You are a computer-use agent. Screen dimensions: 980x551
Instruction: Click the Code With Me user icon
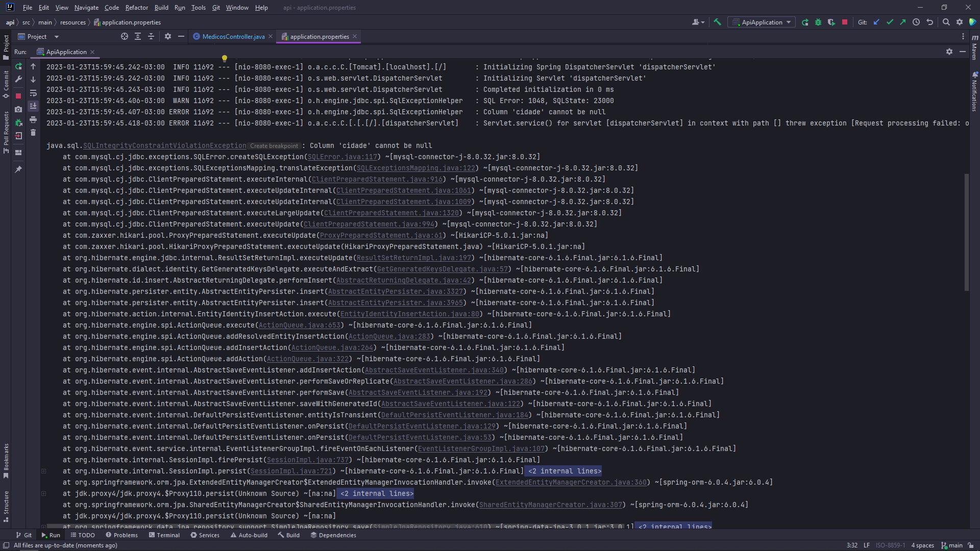pyautogui.click(x=698, y=22)
